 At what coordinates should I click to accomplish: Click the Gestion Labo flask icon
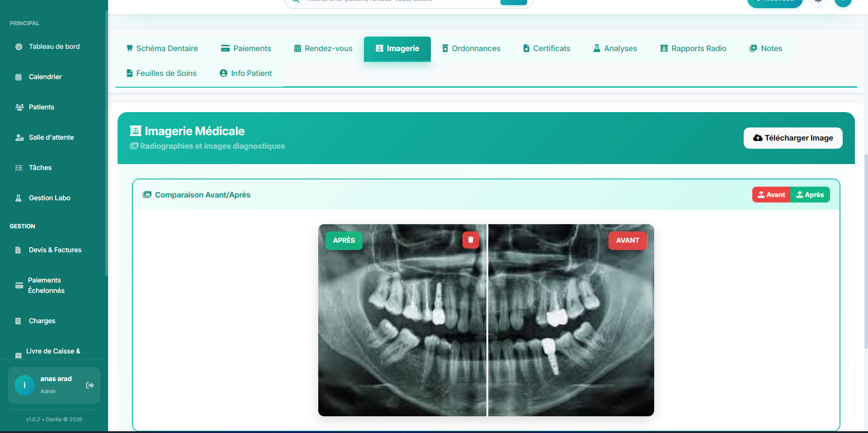19,198
